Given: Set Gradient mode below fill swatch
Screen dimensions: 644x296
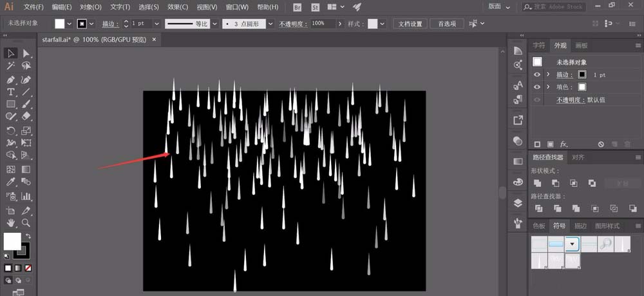Looking at the screenshot, I should pyautogui.click(x=18, y=268).
